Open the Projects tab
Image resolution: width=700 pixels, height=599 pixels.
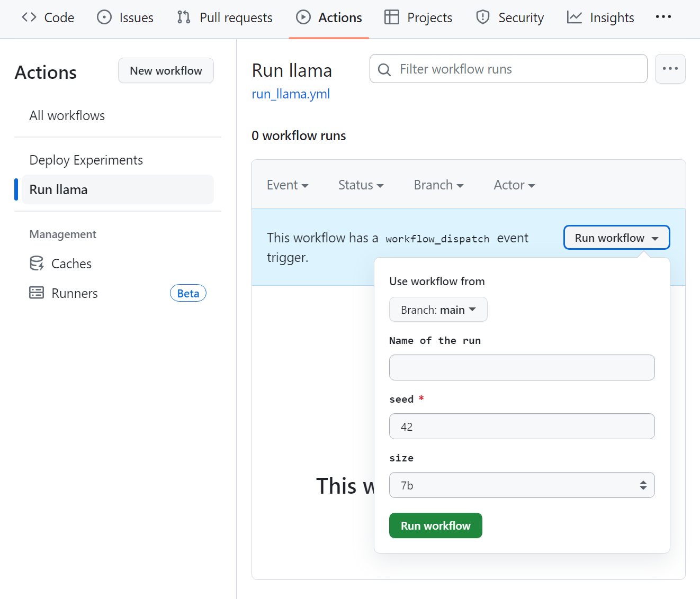pyautogui.click(x=418, y=17)
